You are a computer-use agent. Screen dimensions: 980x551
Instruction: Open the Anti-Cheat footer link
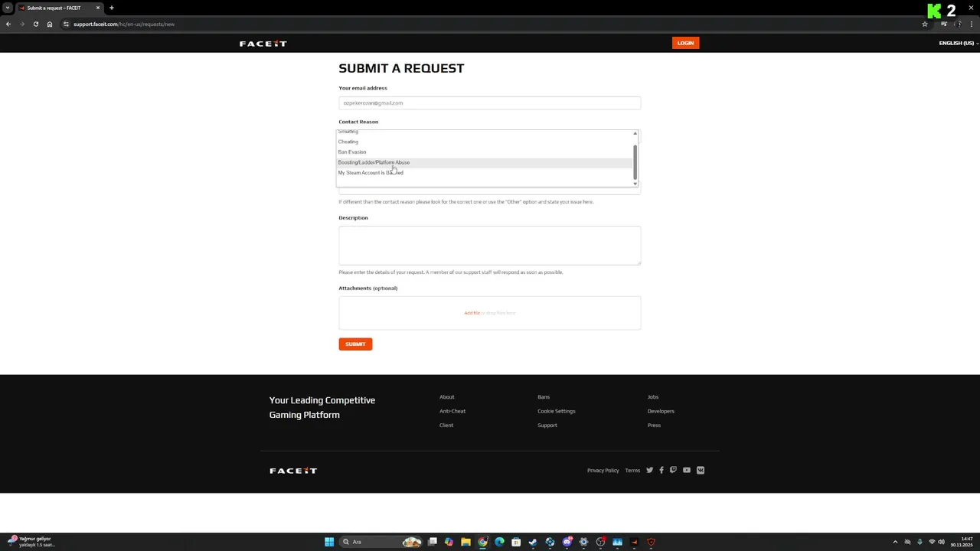[452, 411]
